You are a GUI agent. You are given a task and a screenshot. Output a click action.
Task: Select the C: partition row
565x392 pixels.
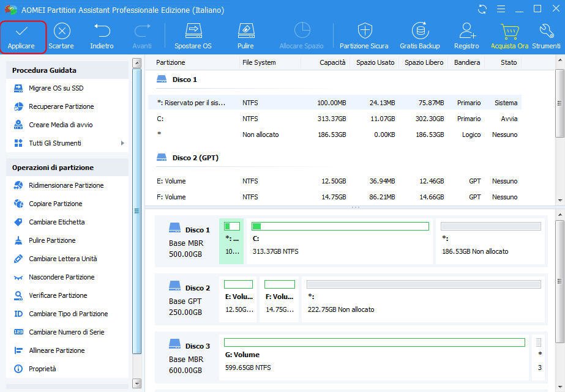pos(335,119)
